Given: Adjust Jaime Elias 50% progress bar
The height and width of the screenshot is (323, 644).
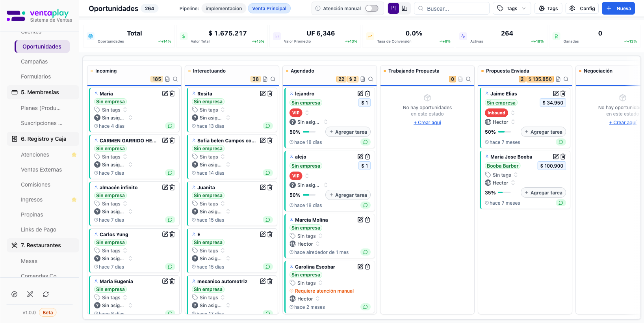Looking at the screenshot, I should click(x=505, y=132).
